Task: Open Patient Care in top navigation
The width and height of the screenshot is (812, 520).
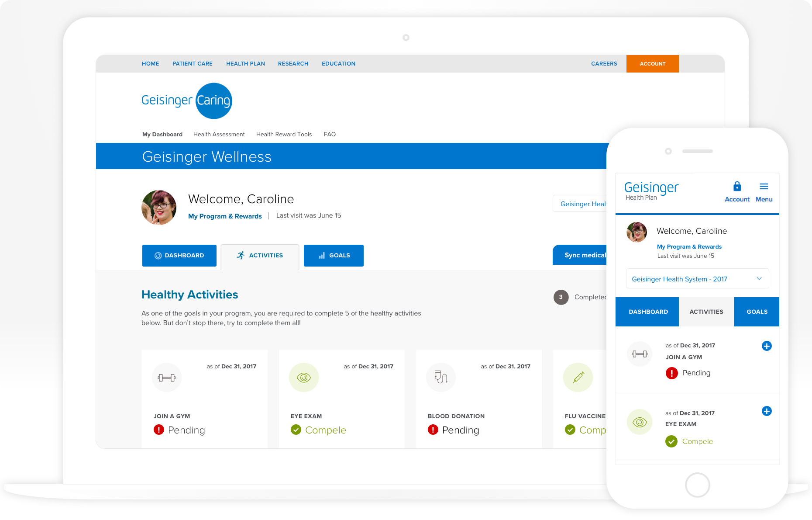Action: pyautogui.click(x=193, y=64)
